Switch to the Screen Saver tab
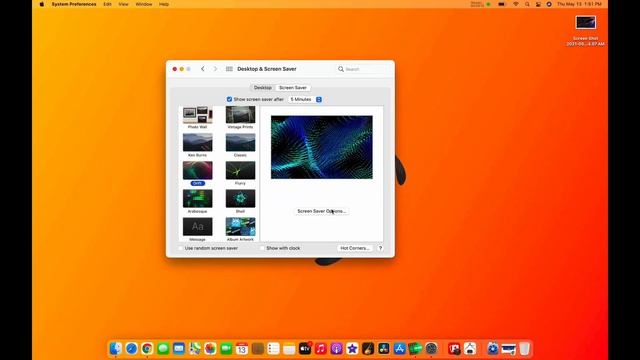The width and height of the screenshot is (640, 360). click(293, 88)
